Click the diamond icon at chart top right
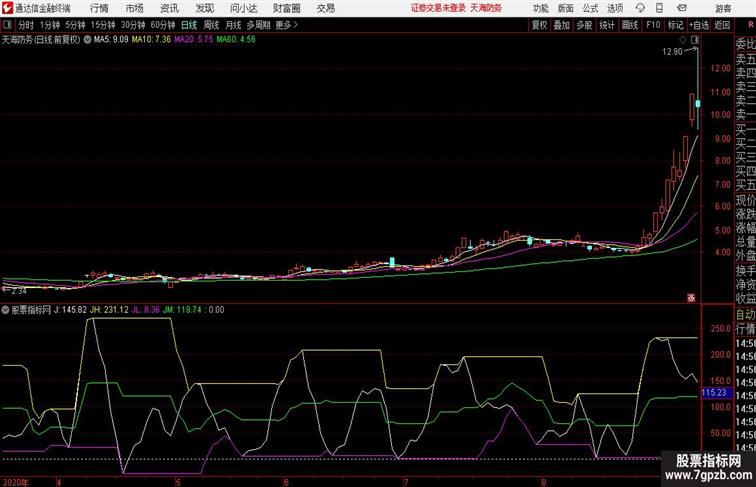 point(683,40)
